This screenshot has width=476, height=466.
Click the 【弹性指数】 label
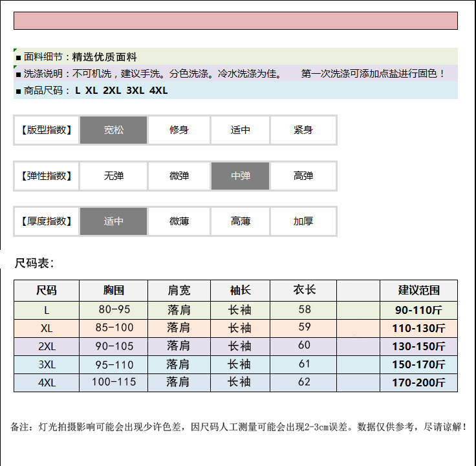[47, 176]
